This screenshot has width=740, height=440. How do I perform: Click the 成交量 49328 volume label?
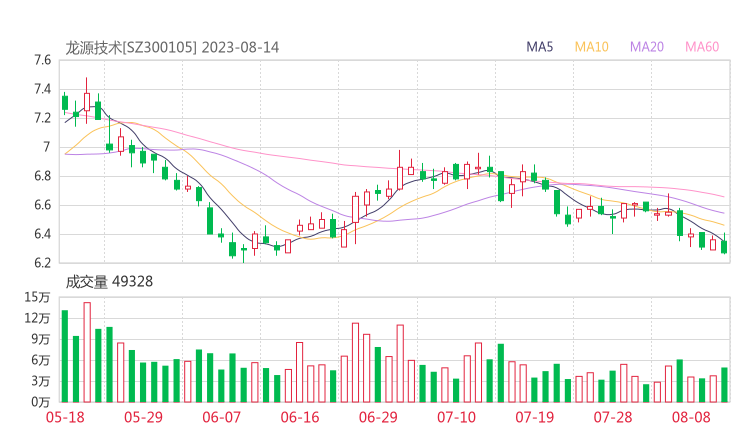click(109, 282)
